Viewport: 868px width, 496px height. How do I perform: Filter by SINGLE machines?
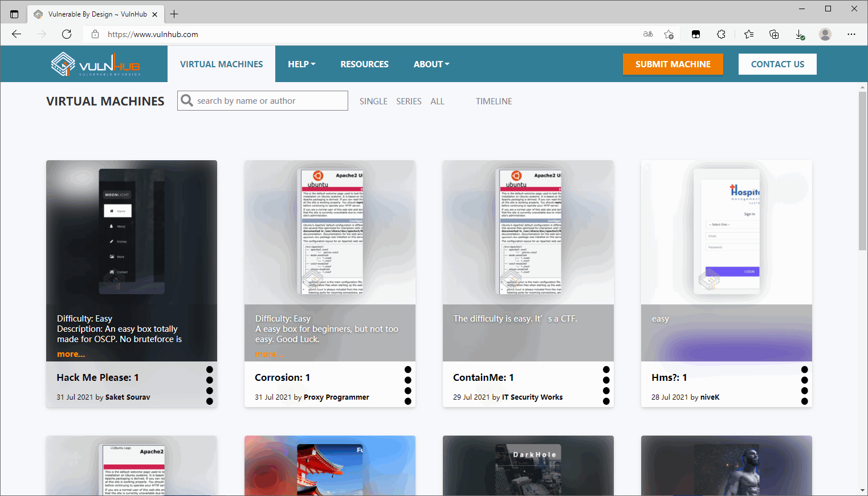pos(373,101)
